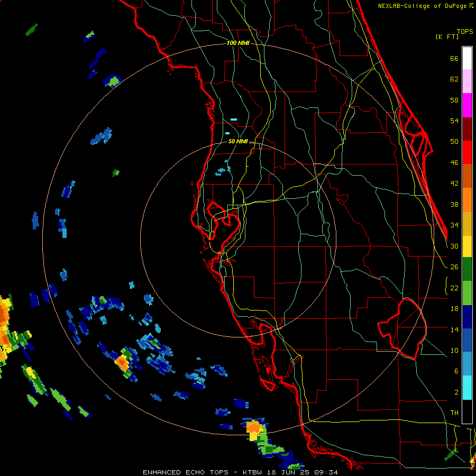476x476 pixels.
Task: Click the 2 value on legend scale
Action: (x=456, y=392)
